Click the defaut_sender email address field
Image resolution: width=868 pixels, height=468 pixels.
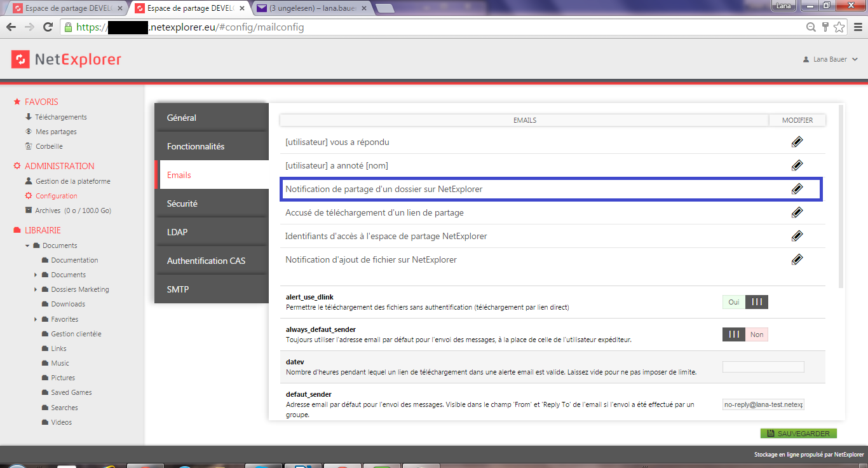(x=763, y=404)
